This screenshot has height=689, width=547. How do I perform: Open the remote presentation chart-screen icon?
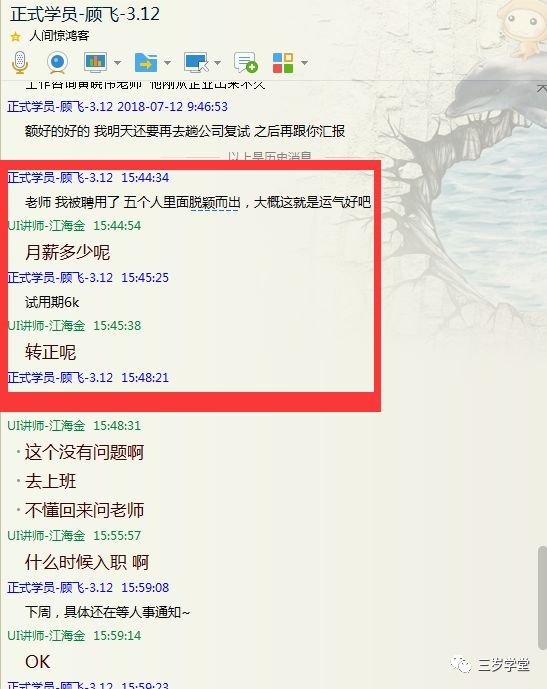coord(95,62)
